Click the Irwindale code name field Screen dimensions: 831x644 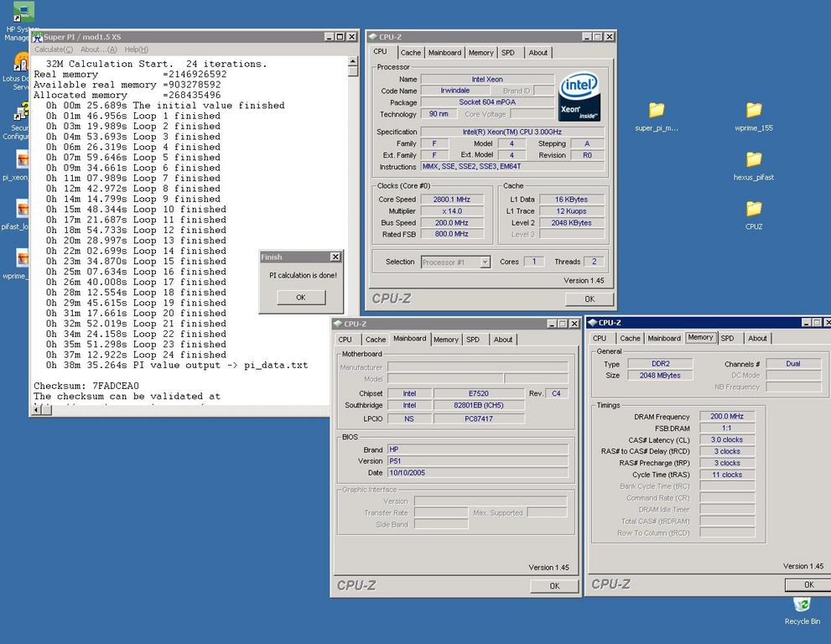(x=454, y=91)
